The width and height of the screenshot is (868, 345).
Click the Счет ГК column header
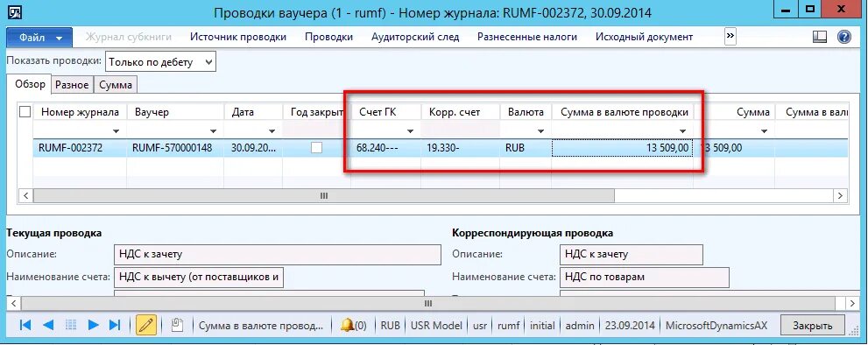[385, 112]
